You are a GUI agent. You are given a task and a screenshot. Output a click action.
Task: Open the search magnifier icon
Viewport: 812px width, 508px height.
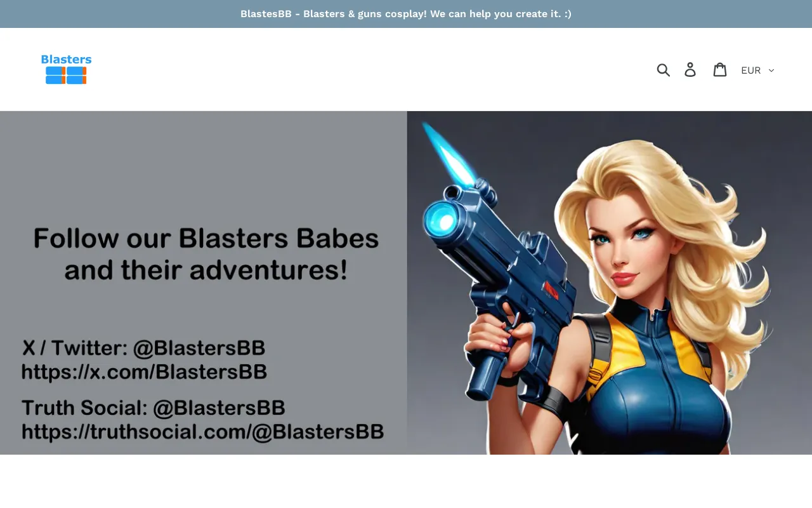point(663,70)
